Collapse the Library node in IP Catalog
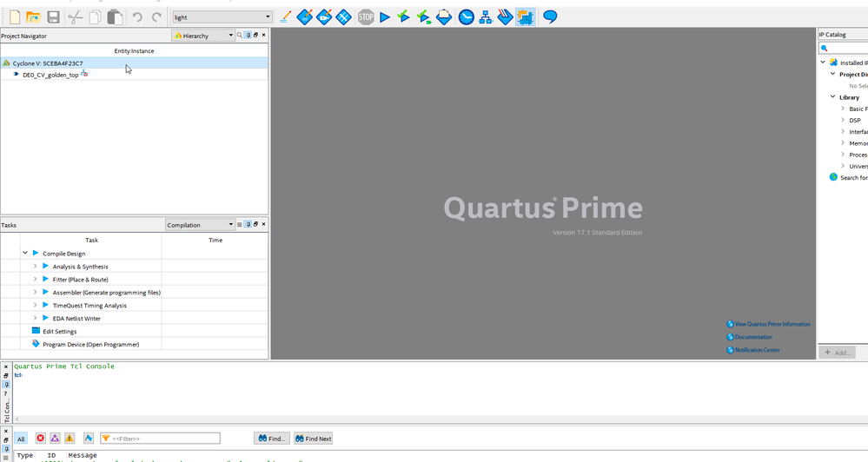The height and width of the screenshot is (462, 868). (832, 96)
